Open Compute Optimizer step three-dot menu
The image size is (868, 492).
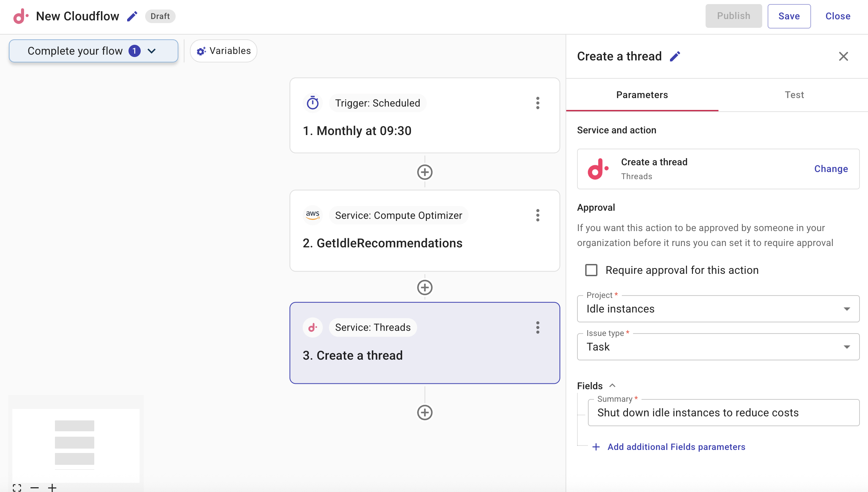pyautogui.click(x=537, y=215)
